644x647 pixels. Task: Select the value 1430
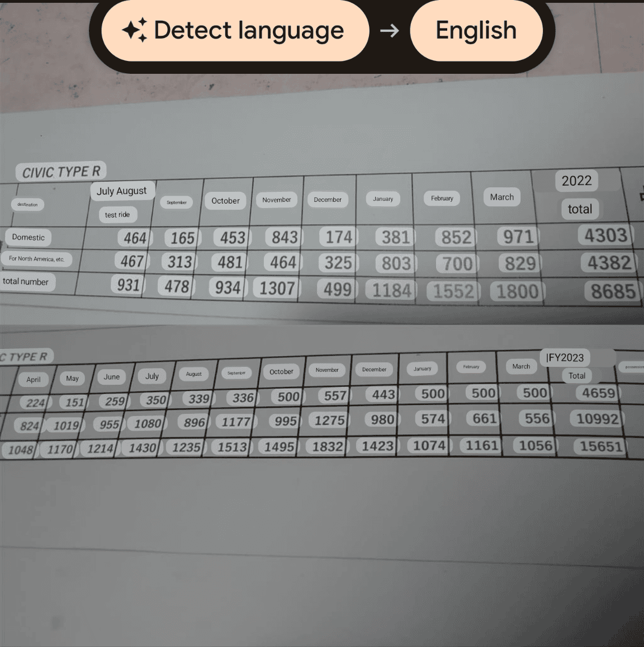(x=143, y=448)
